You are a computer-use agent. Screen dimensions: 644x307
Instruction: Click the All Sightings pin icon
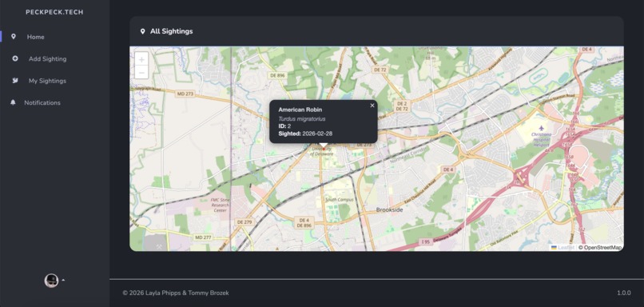142,31
